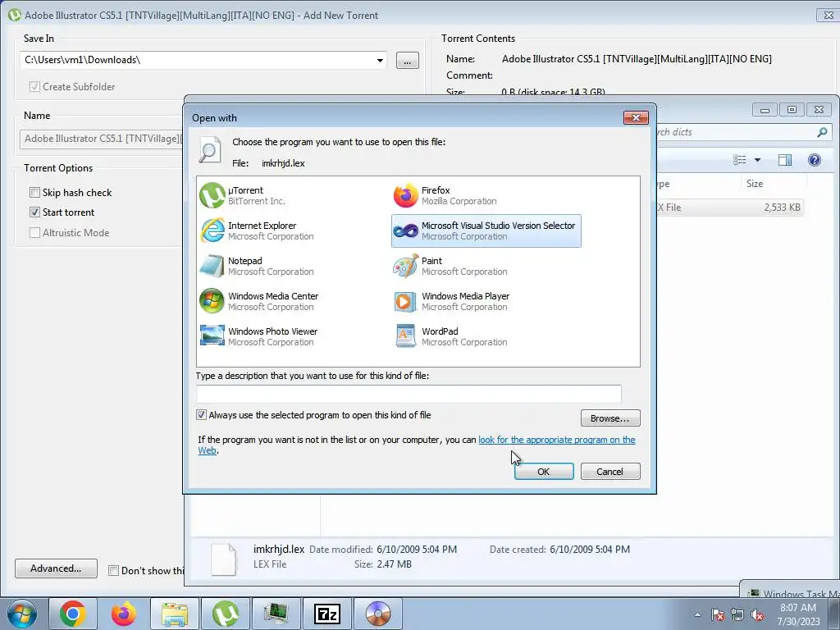Show hidden tray icons arrow
Screen dimensions: 840x630
click(x=697, y=614)
